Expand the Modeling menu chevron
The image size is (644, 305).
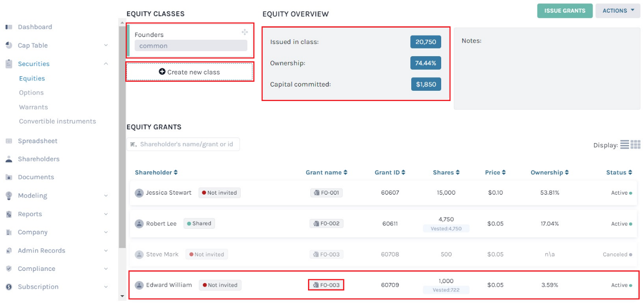click(106, 196)
